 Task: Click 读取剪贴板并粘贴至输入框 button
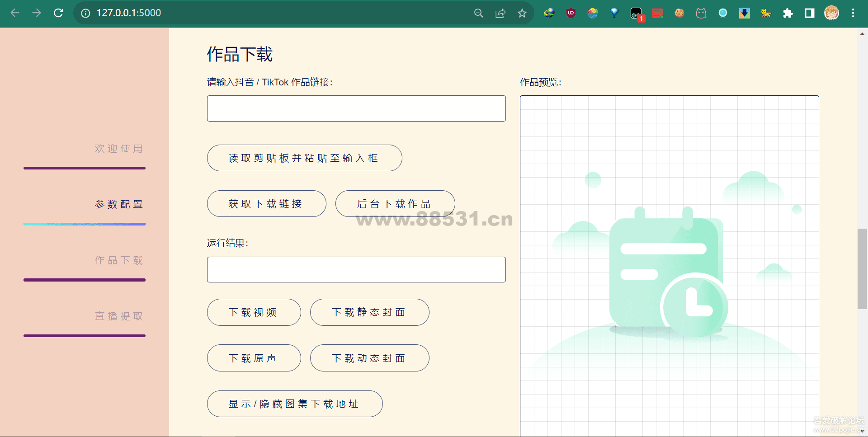tap(304, 158)
